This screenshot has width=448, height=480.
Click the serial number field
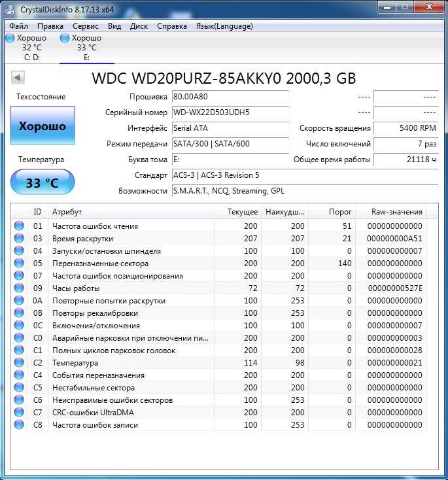(x=230, y=112)
